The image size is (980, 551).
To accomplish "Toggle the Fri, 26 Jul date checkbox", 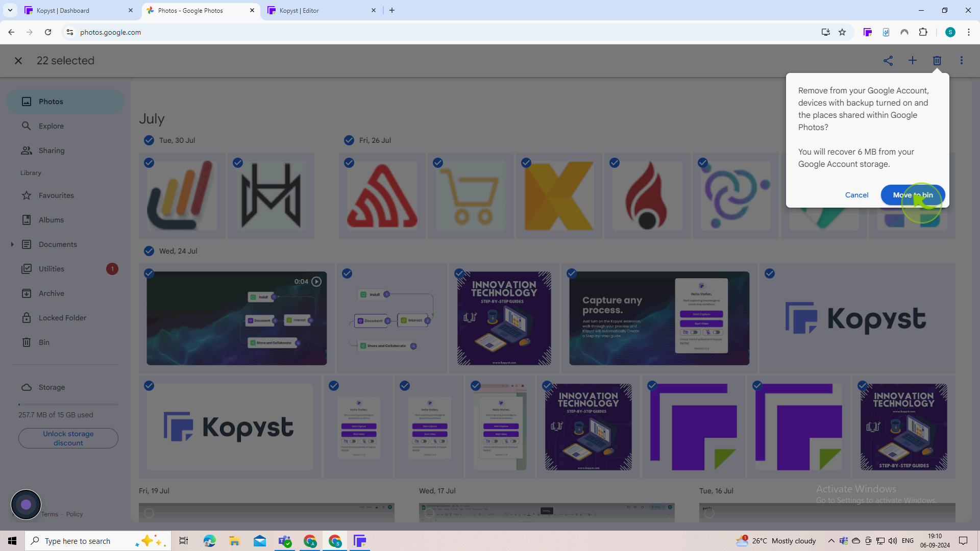I will 349,140.
